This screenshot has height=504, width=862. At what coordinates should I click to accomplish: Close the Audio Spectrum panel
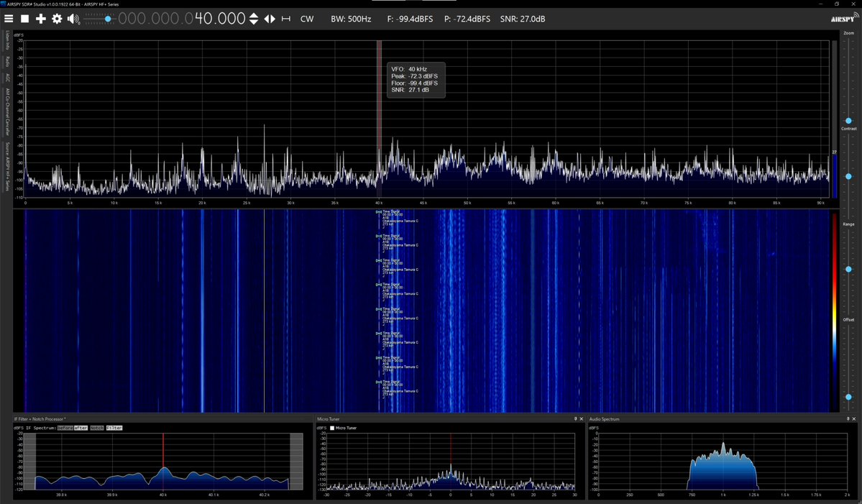point(854,419)
